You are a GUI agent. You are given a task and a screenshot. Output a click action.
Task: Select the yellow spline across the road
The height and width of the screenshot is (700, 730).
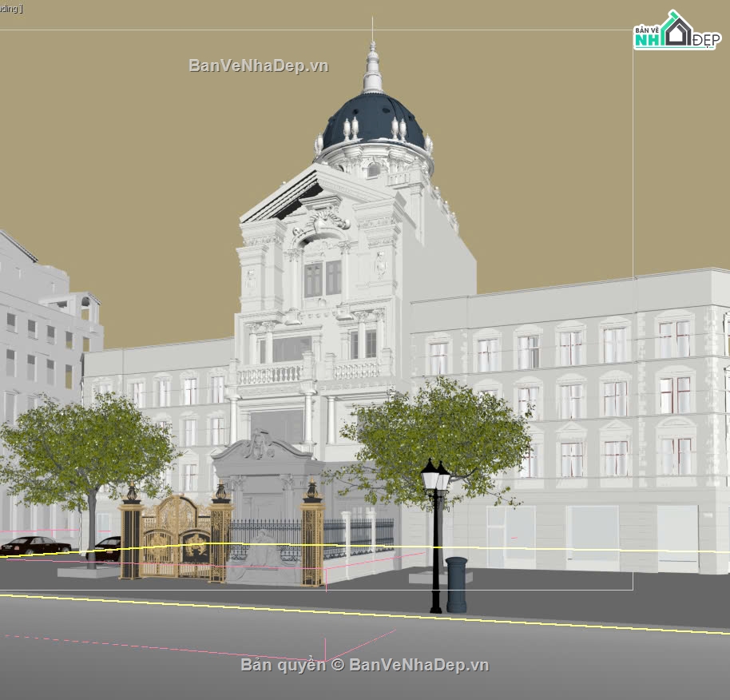point(559,621)
